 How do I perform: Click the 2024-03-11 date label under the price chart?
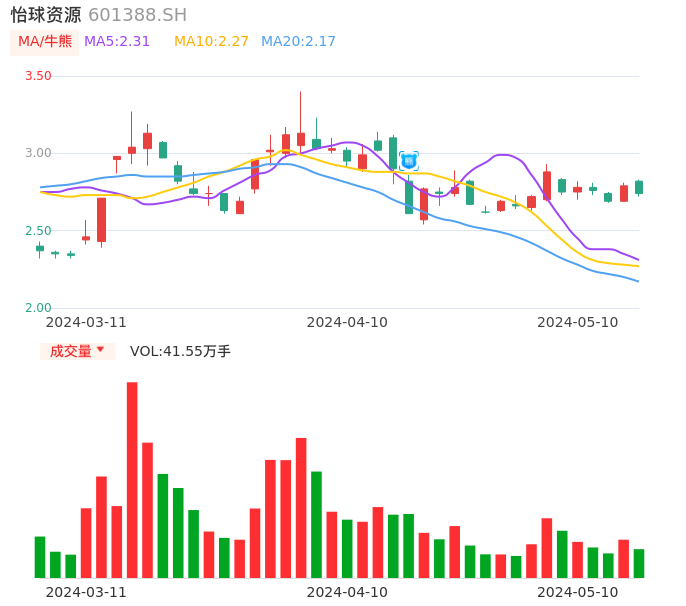coord(86,322)
